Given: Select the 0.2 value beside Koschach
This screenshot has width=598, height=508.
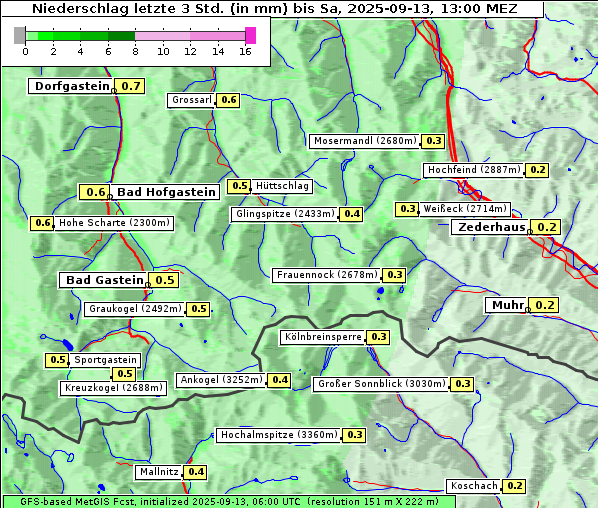Looking at the screenshot, I should 514,486.
